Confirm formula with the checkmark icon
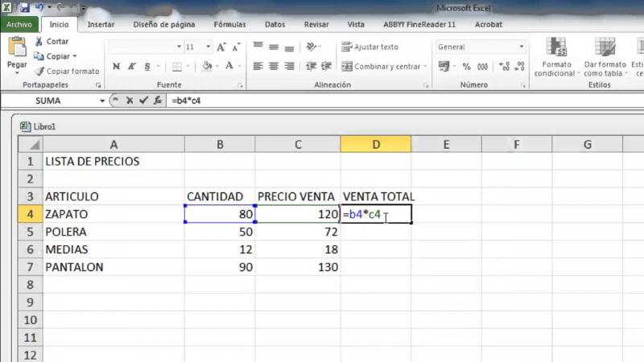The image size is (644, 362). click(x=143, y=101)
